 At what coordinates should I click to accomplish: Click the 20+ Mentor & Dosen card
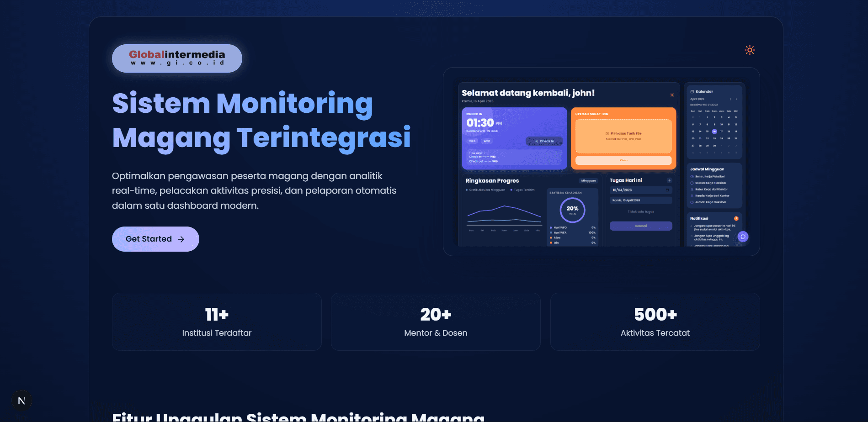point(436,322)
